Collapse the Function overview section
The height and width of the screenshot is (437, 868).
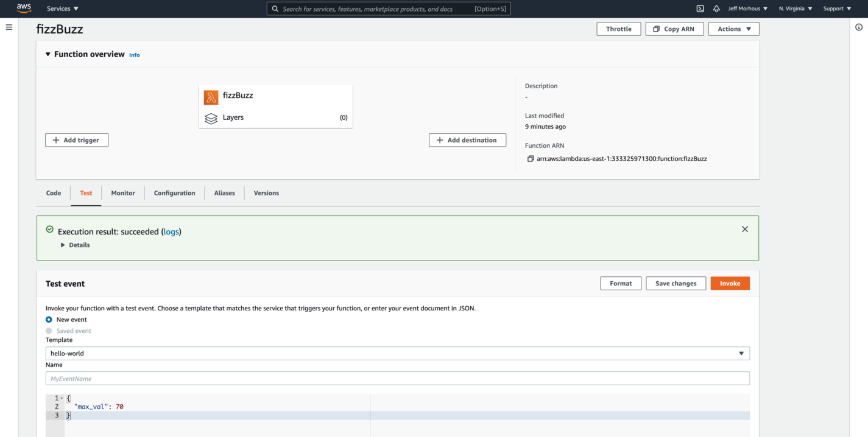tap(48, 55)
